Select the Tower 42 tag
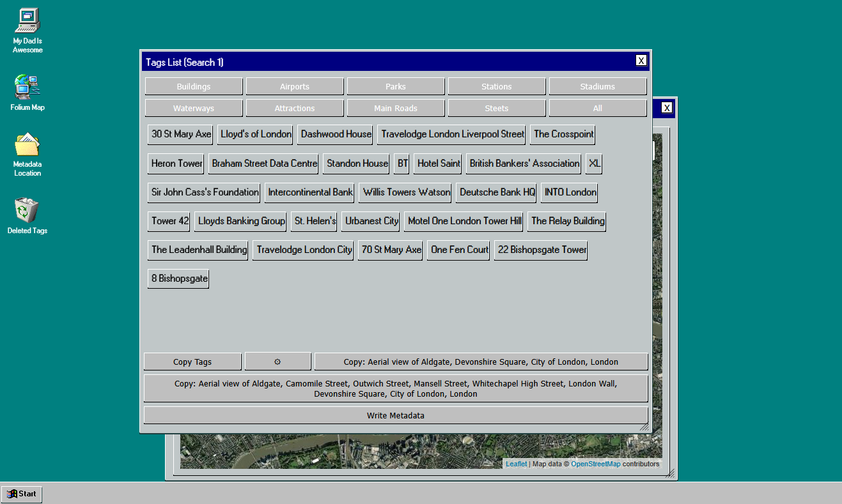This screenshot has height=504, width=842. pyautogui.click(x=170, y=221)
